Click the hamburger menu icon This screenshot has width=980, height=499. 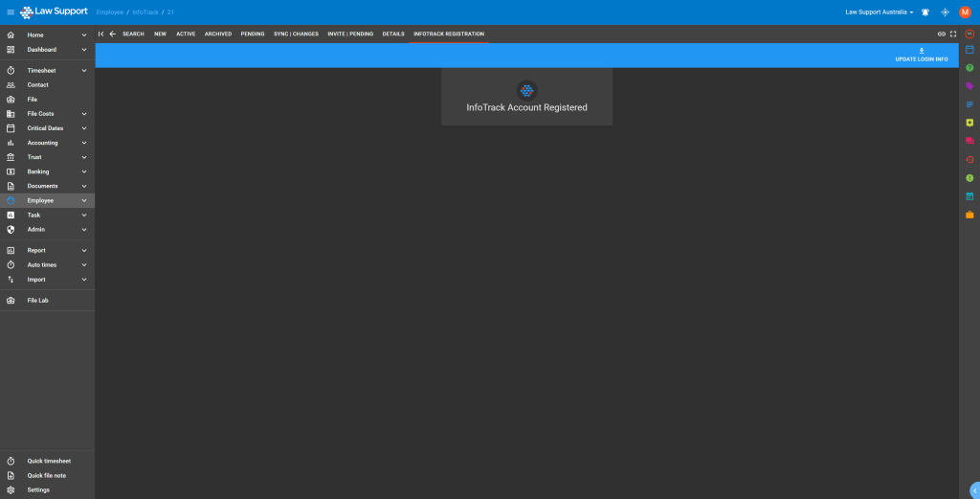11,11
